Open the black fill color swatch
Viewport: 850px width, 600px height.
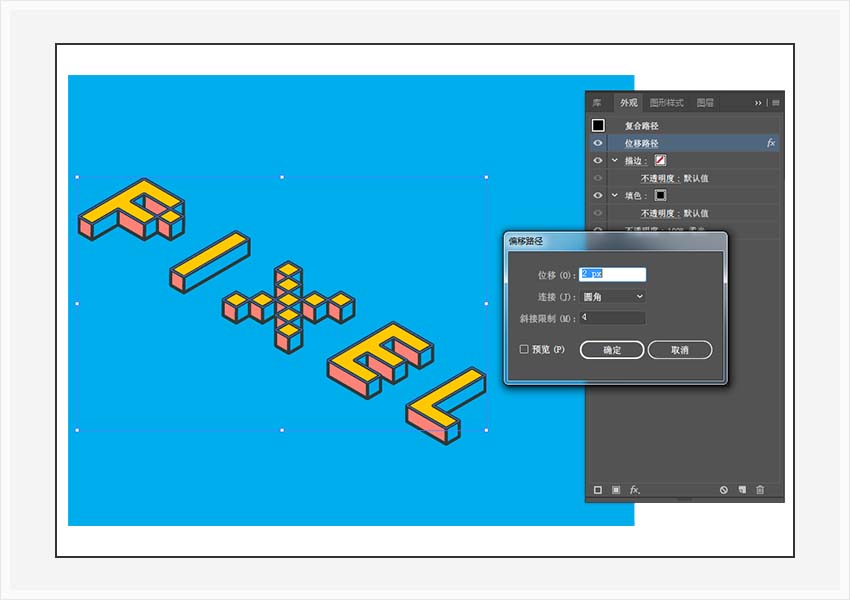(x=660, y=195)
